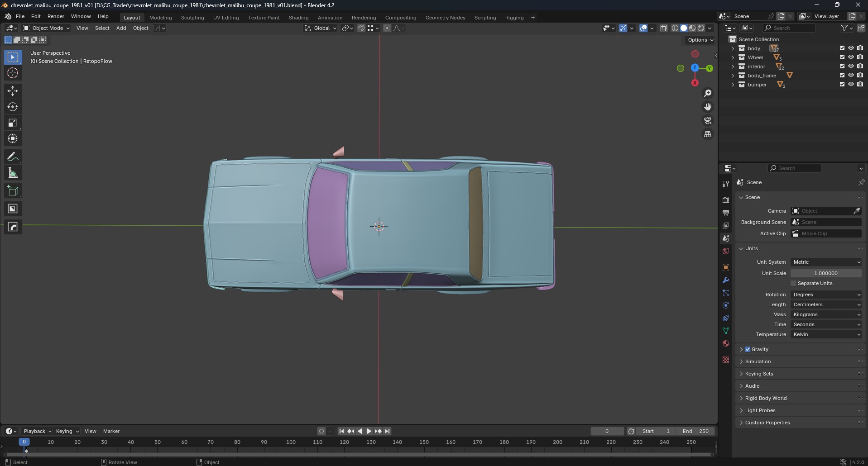Image resolution: width=868 pixels, height=466 pixels.
Task: Expand the body collection in outliner
Action: point(733,48)
